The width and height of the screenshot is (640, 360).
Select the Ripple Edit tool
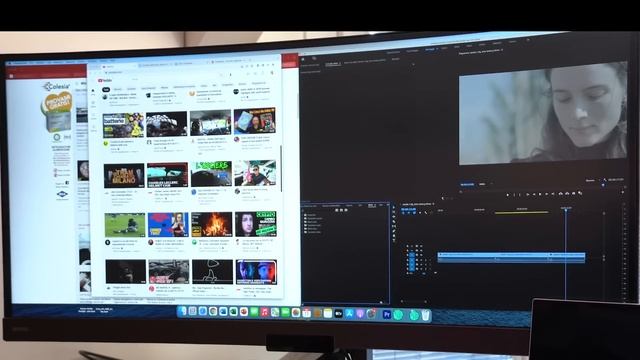[x=394, y=217]
